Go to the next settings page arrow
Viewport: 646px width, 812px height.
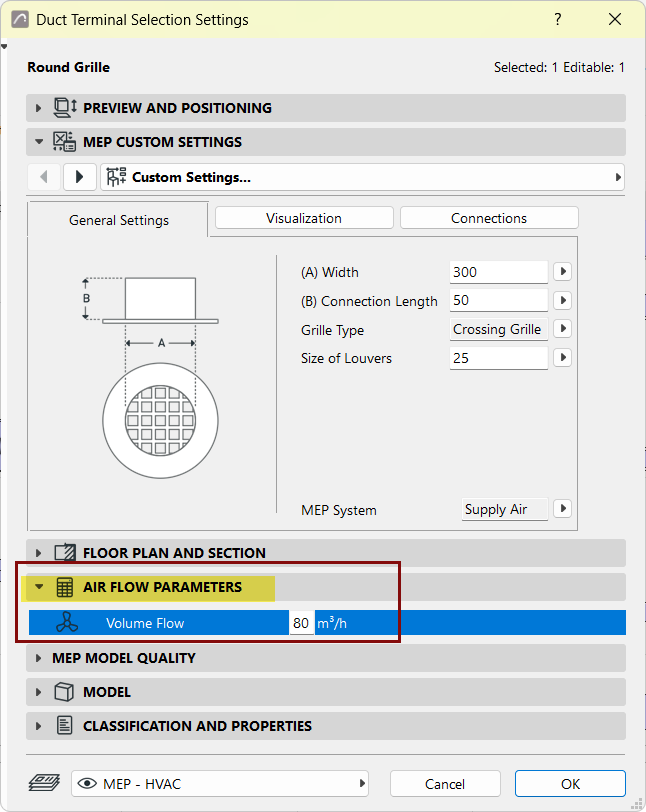click(x=80, y=177)
